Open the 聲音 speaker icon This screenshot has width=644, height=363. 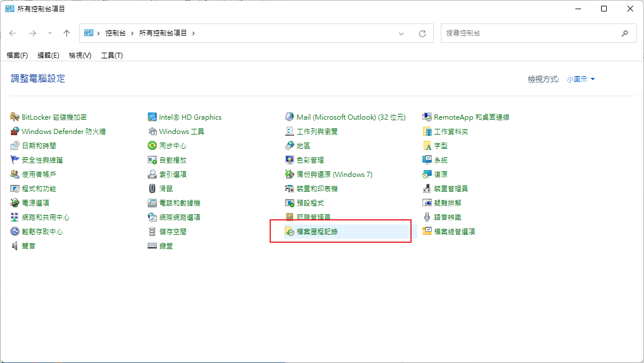point(15,246)
